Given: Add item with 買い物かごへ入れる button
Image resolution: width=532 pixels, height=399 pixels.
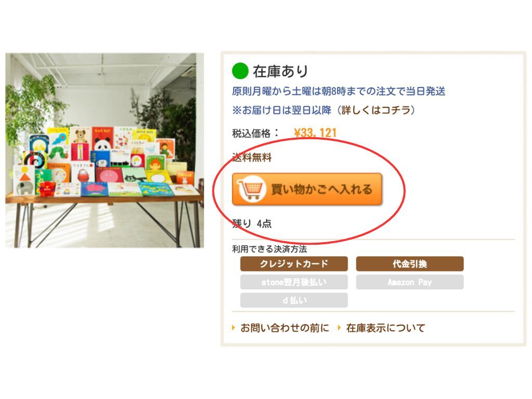Looking at the screenshot, I should 307,189.
